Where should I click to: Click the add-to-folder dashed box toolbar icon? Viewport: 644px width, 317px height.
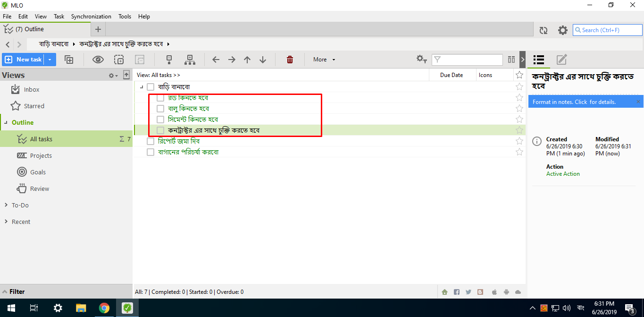click(119, 60)
